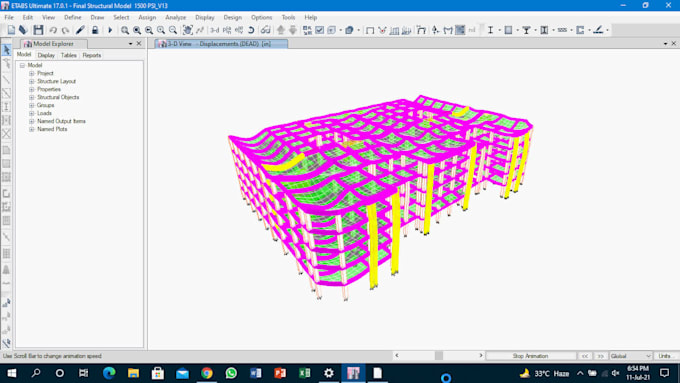680x383 pixels.
Task: Click the pan hand icon in toolbar
Action: [188, 30]
